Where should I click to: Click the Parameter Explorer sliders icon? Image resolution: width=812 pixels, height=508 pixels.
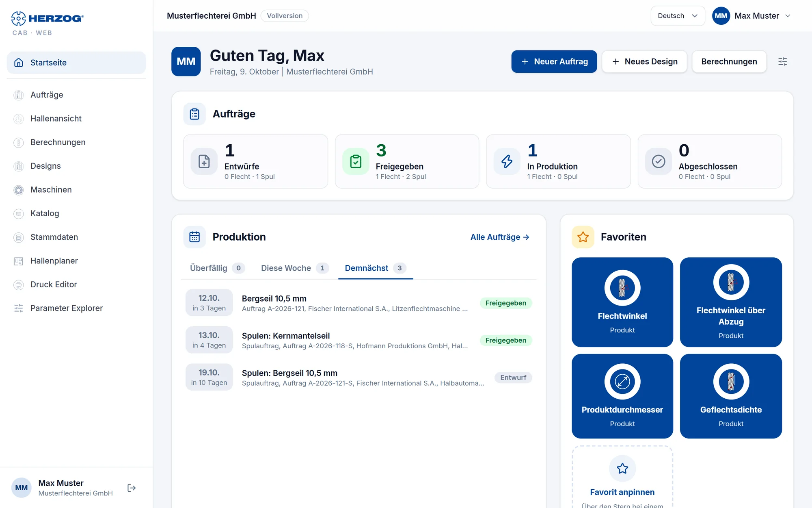[x=19, y=308]
